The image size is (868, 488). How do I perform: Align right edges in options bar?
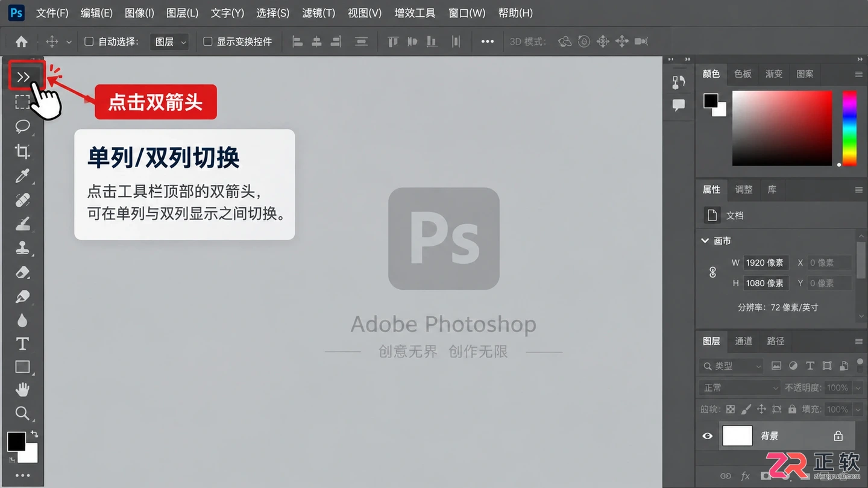(336, 42)
